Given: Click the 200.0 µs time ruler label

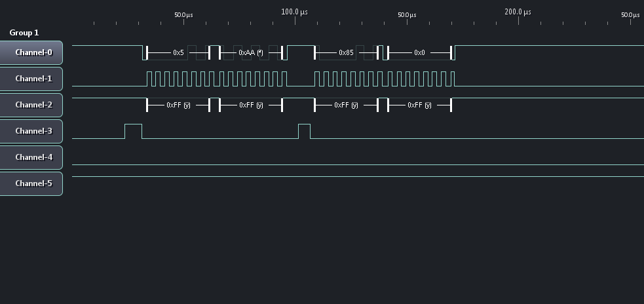Looking at the screenshot, I should tap(518, 12).
